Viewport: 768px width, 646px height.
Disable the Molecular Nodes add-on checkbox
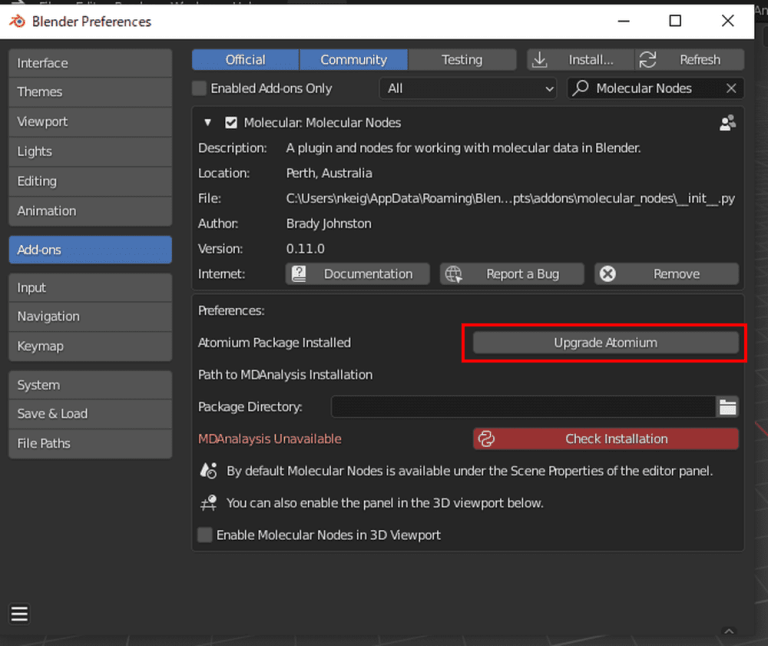231,123
